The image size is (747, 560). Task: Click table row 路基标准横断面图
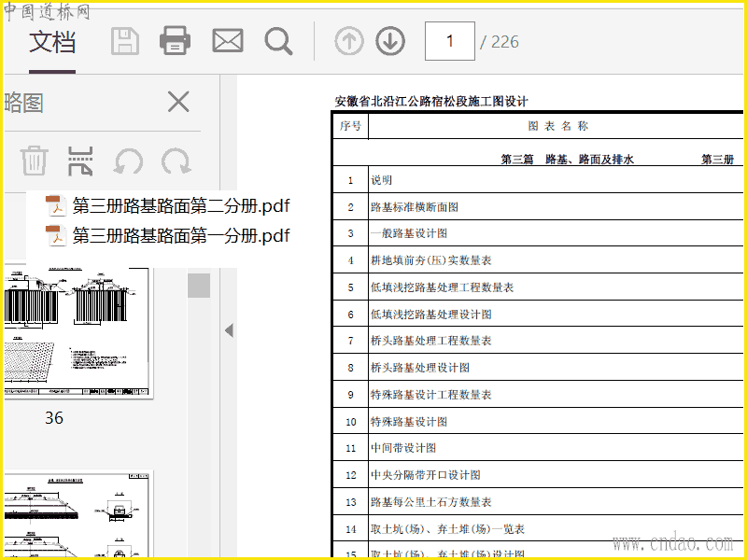click(x=538, y=206)
